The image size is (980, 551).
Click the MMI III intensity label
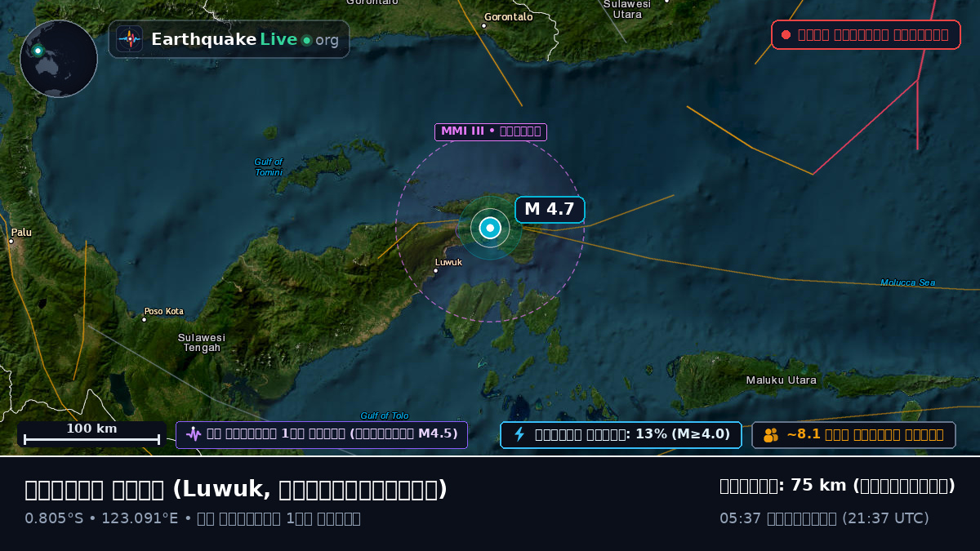coord(491,131)
